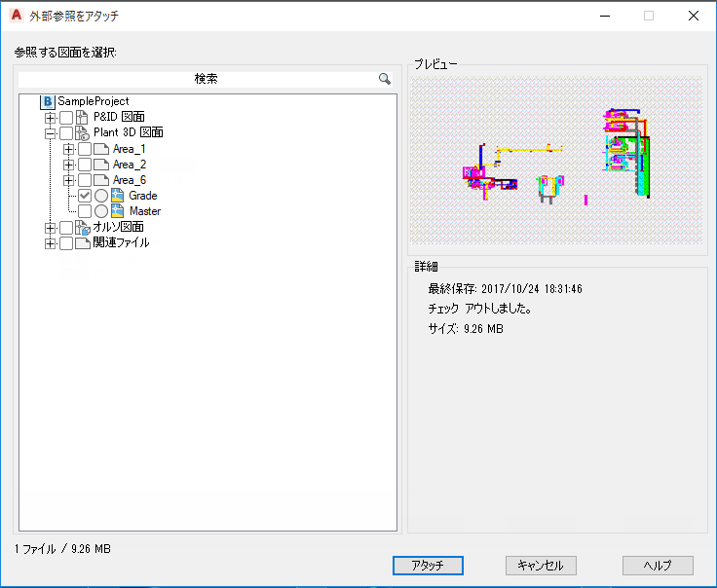717x588 pixels.
Task: Click the AutoCAD logo in title bar
Action: pos(16,15)
